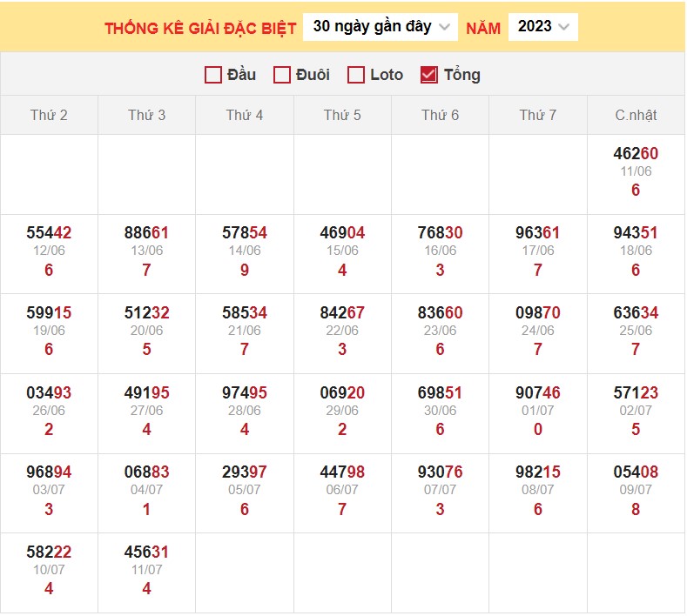Enable the Đuôi checkbox
The width and height of the screenshot is (687, 616).
point(281,75)
